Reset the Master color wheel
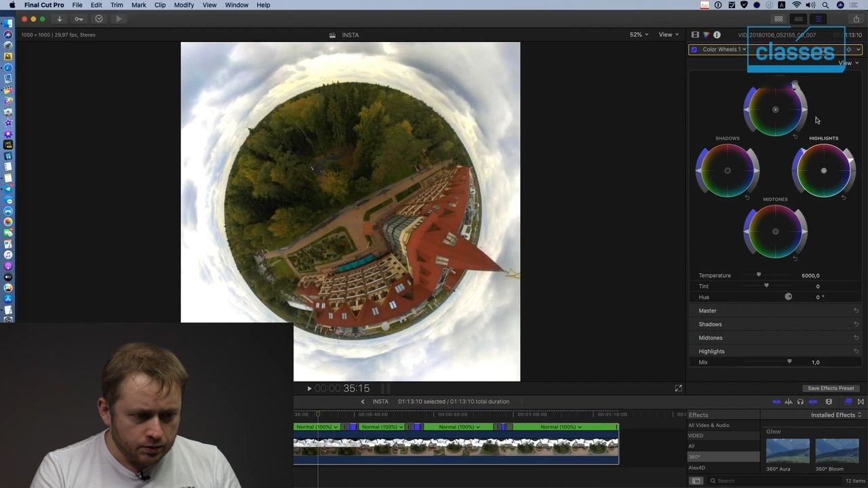Screen dimensions: 868x488 pos(795,136)
